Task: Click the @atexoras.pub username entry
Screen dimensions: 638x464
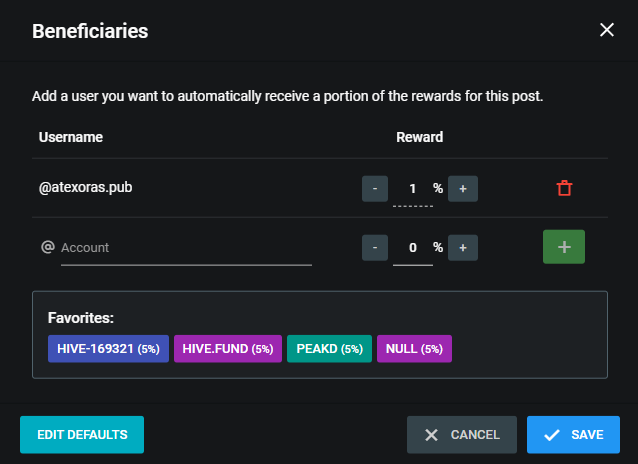Action: click(85, 188)
